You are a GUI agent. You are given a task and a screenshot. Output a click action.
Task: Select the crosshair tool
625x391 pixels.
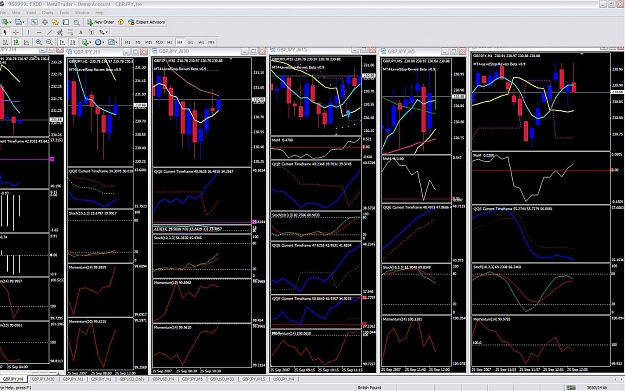tap(16, 32)
